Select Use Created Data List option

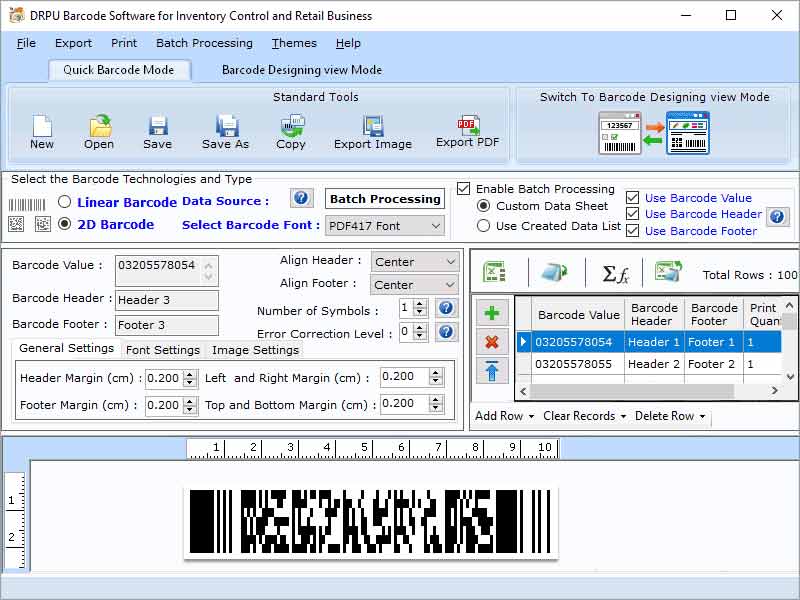[486, 225]
